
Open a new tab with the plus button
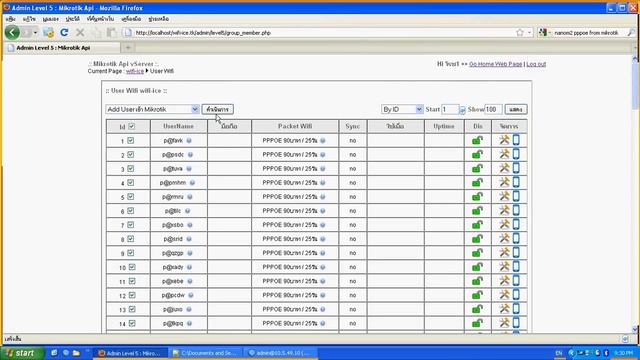click(128, 48)
